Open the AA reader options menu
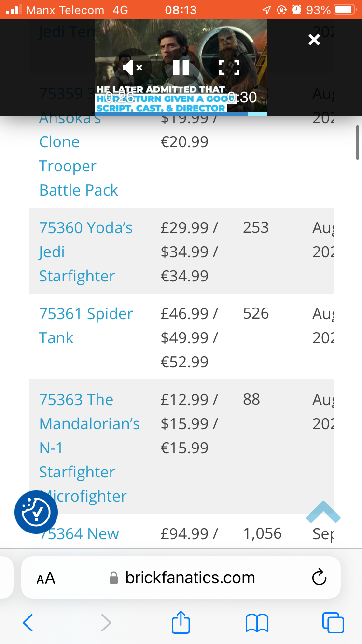 (x=46, y=578)
